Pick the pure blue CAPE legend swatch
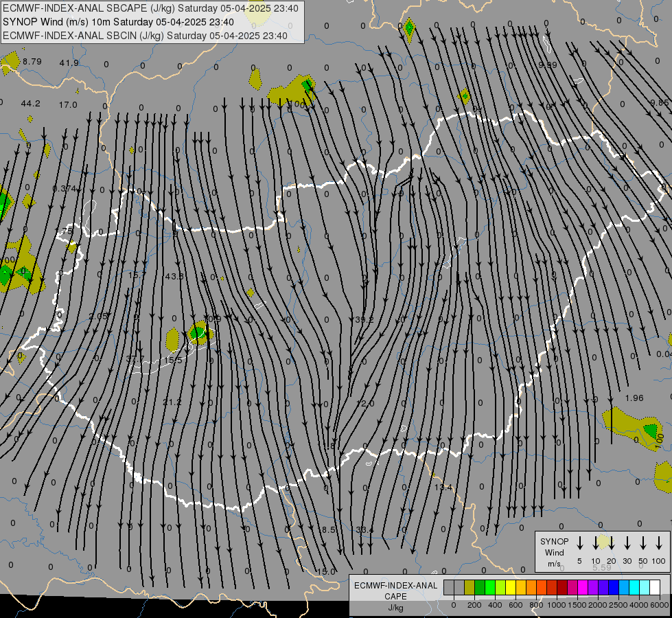 pos(613,588)
